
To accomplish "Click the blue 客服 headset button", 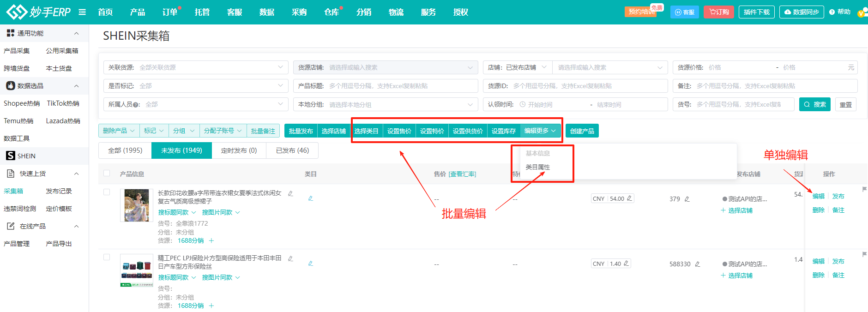I will tap(685, 12).
